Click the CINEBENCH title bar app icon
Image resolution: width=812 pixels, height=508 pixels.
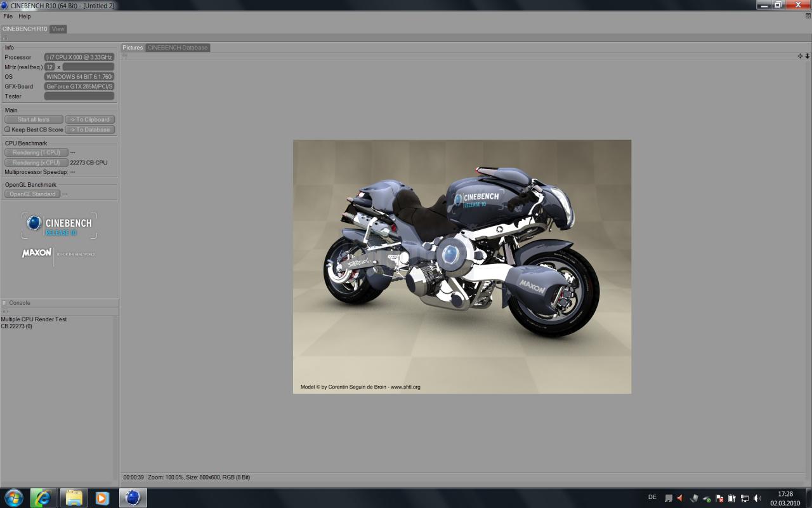pyautogui.click(x=5, y=5)
